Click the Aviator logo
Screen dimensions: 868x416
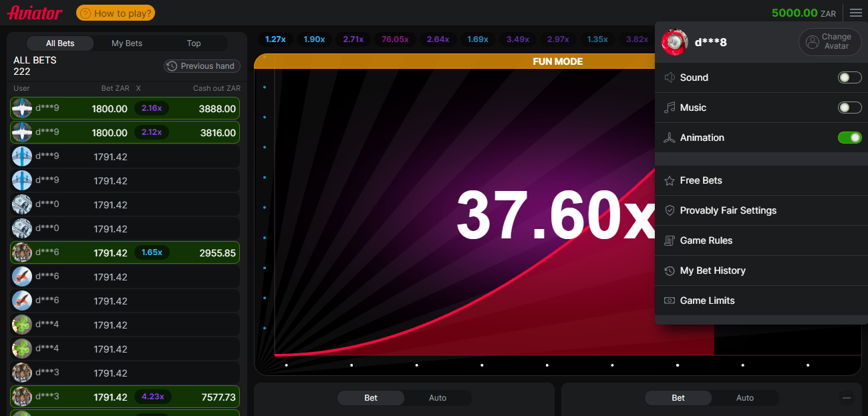pos(35,13)
